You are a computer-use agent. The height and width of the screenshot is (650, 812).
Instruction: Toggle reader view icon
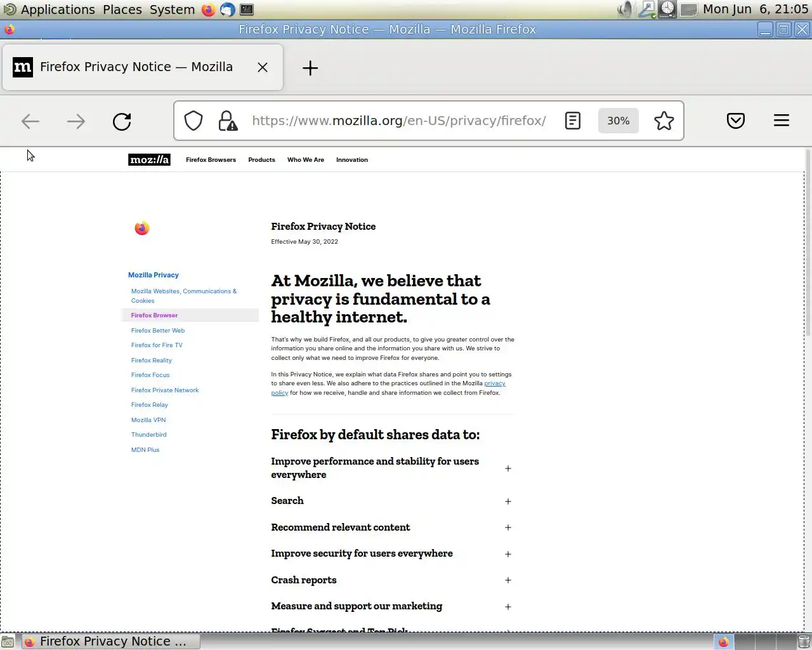click(x=573, y=121)
